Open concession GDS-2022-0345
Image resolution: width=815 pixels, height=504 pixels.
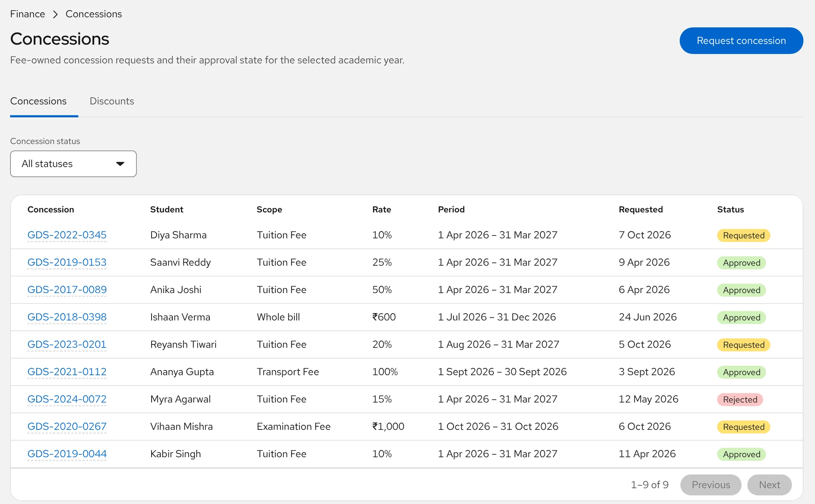point(67,235)
